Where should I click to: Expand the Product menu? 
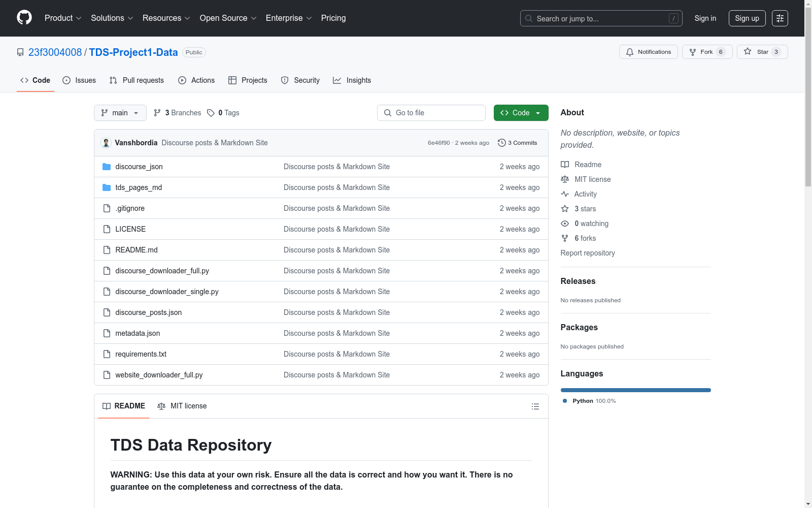(63, 18)
